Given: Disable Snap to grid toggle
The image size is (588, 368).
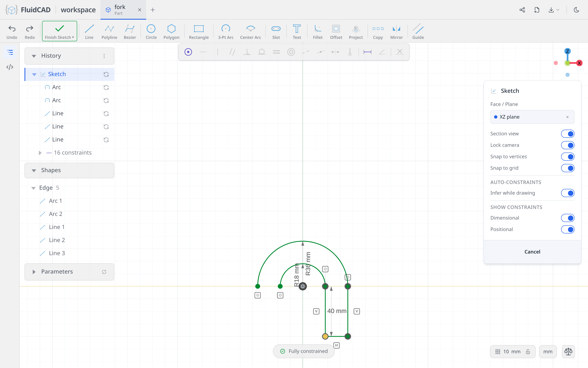Looking at the screenshot, I should [567, 168].
